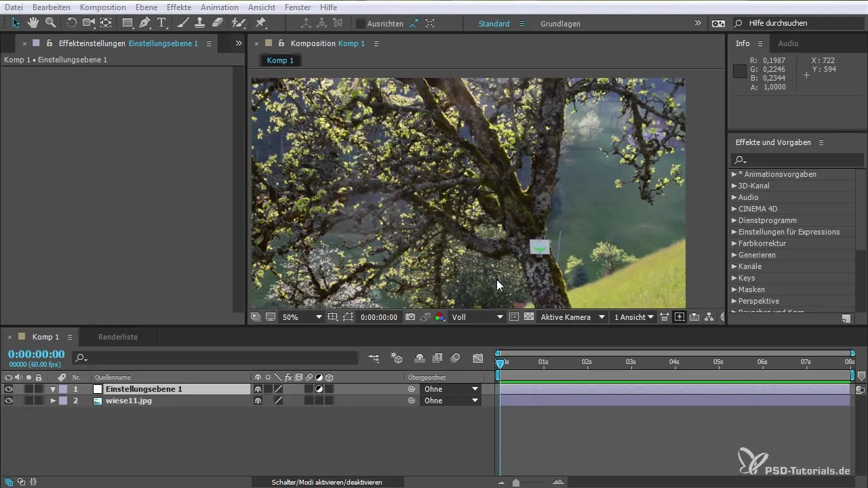This screenshot has width=868, height=488.
Task: Switch to the Audio panel tab
Action: point(788,43)
